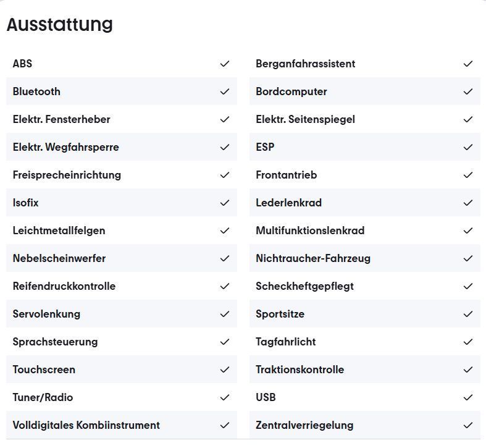
Task: Select the checkmark for Lederlenkrad
Action: coord(468,203)
